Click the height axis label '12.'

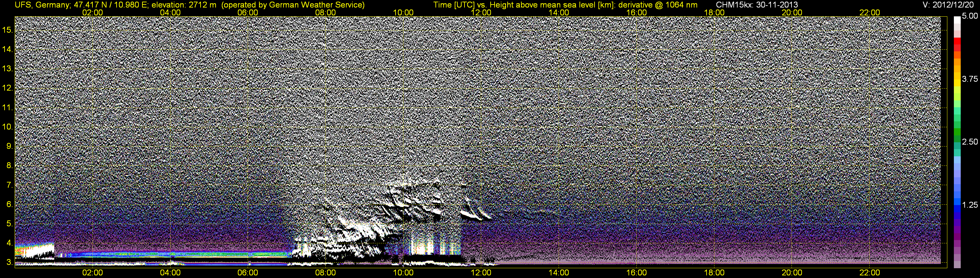(8, 88)
